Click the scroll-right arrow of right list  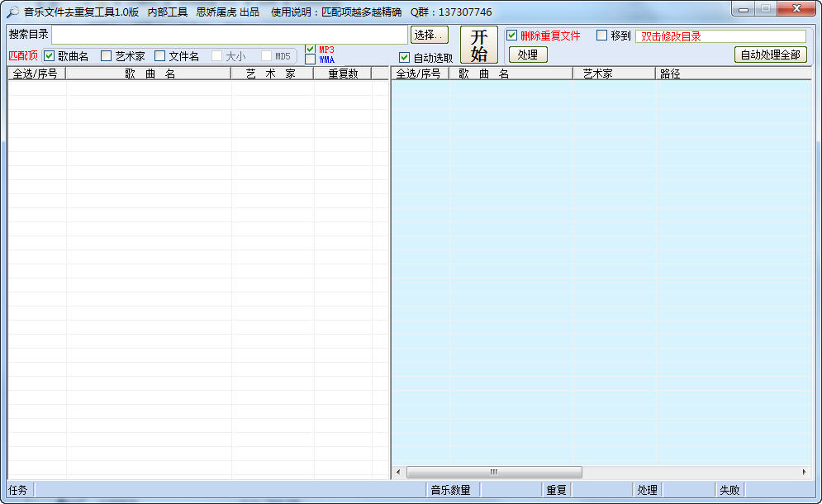804,472
